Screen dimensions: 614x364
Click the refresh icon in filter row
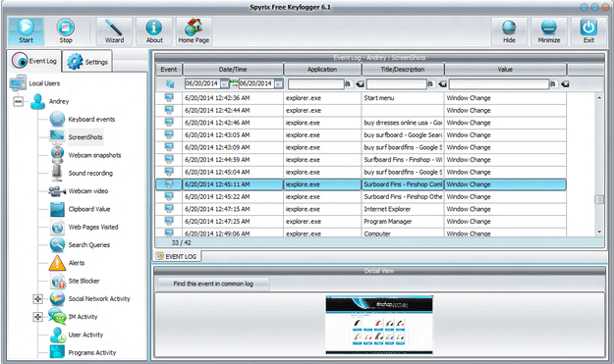[170, 84]
